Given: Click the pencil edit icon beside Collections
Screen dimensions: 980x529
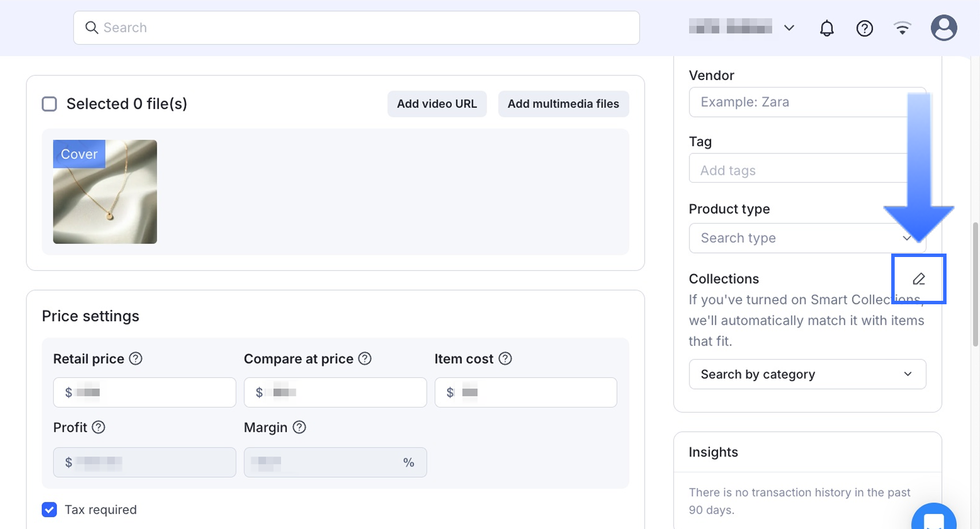Looking at the screenshot, I should click(918, 279).
